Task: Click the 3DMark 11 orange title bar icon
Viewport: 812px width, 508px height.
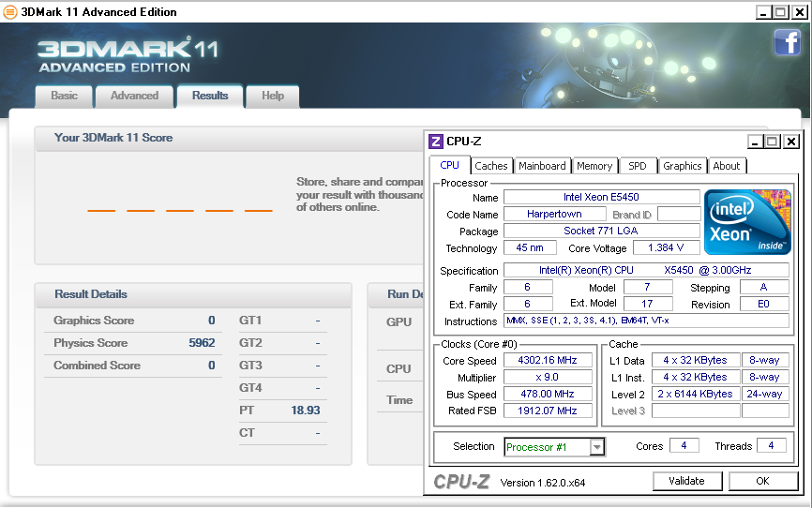Action: pyautogui.click(x=9, y=12)
